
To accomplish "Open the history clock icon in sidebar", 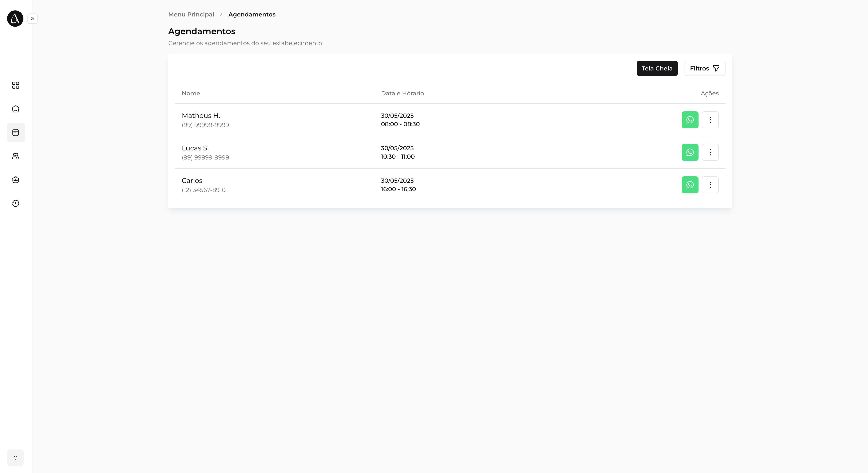I will tap(15, 203).
